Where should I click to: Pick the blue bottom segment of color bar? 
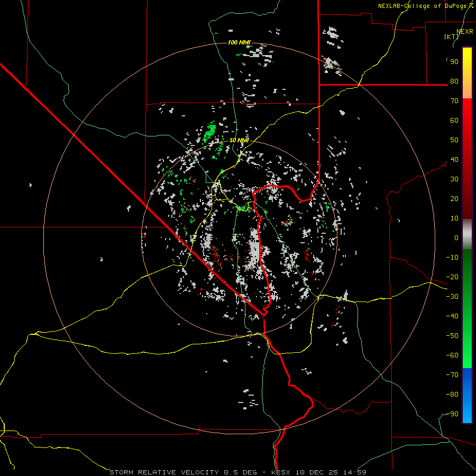pyautogui.click(x=467, y=396)
